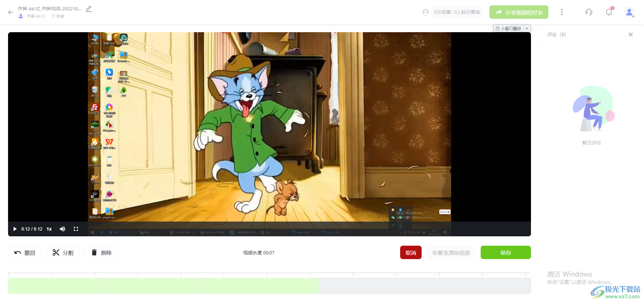The width and height of the screenshot is (644, 302).
Task: Select the first green timeline segment
Action: pyautogui.click(x=54, y=286)
